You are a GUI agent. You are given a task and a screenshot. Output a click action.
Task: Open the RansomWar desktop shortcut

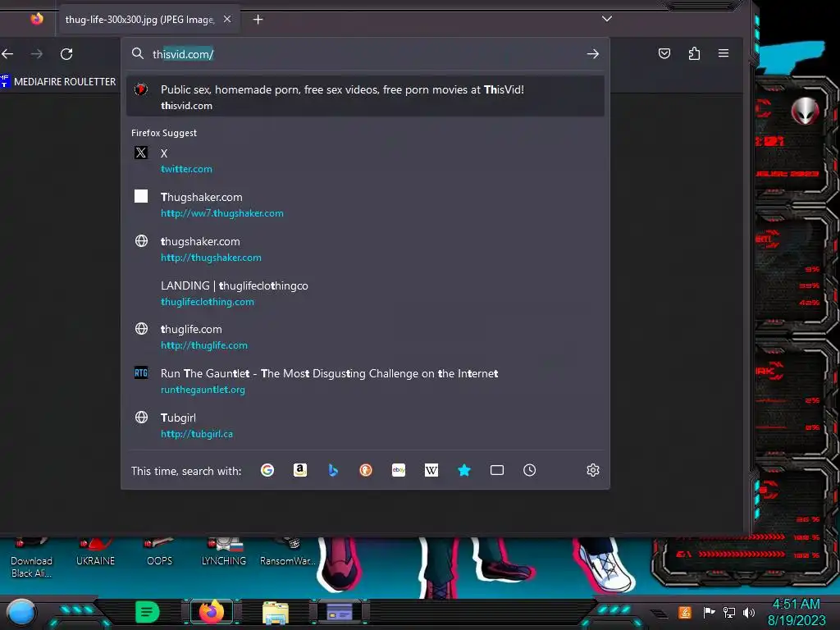click(x=288, y=554)
